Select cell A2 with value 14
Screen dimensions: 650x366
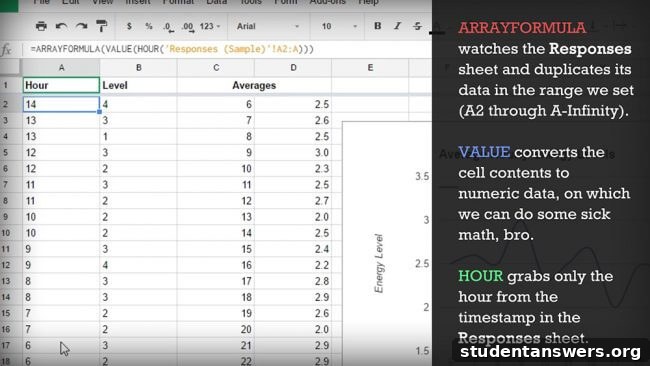61,104
